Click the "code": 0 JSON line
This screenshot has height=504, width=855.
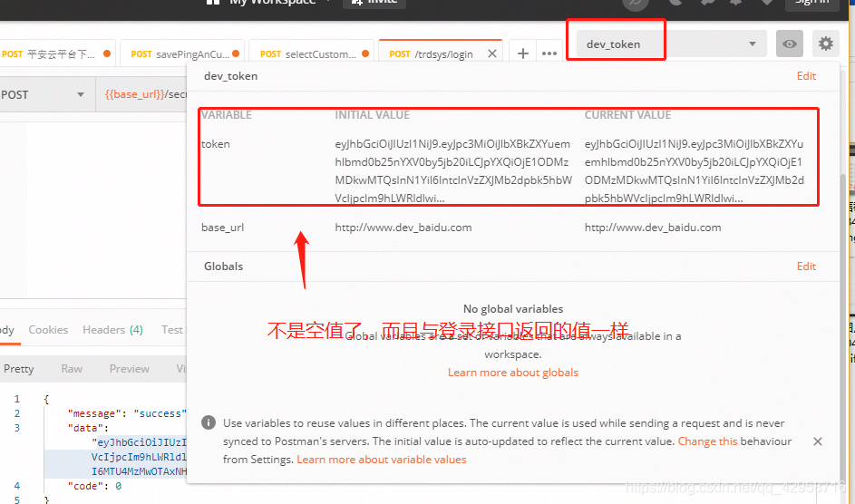[x=94, y=486]
